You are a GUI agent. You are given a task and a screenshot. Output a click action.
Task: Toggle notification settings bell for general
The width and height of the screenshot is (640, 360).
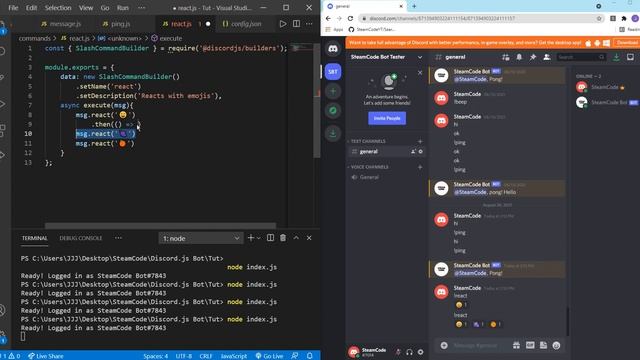pos(519,57)
